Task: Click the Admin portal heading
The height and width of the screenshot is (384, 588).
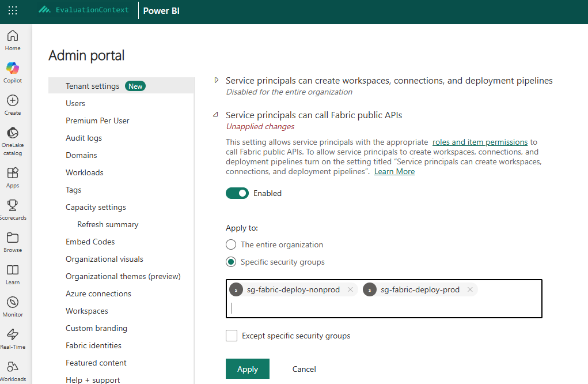Action: (x=86, y=55)
